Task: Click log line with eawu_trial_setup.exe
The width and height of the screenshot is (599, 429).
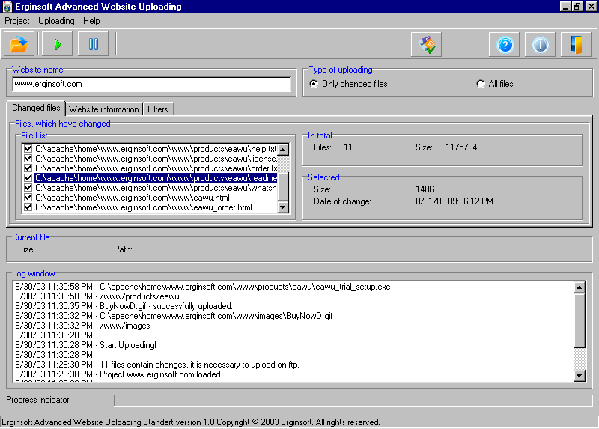Action: click(x=203, y=287)
